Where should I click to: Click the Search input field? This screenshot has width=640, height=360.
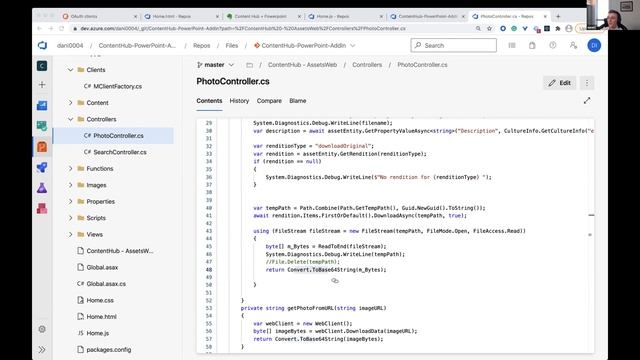[453, 45]
